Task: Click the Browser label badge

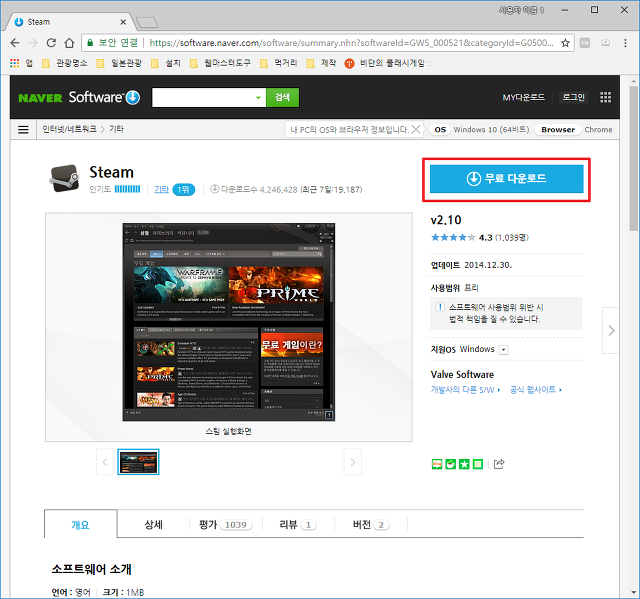Action: pos(558,129)
